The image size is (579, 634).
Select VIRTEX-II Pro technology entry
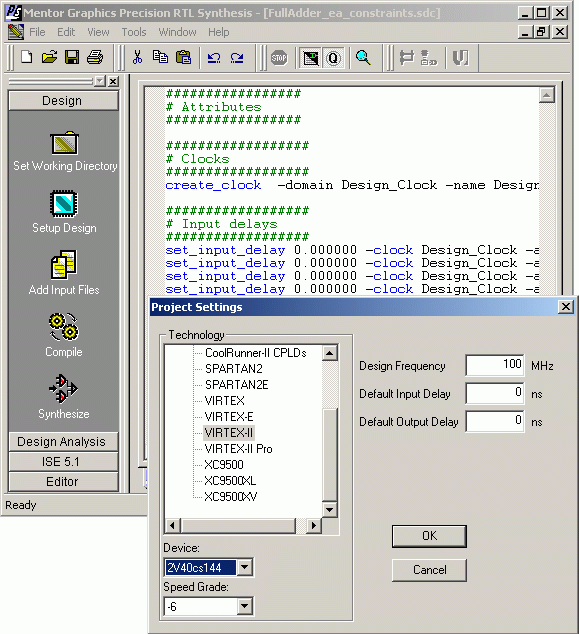[239, 448]
